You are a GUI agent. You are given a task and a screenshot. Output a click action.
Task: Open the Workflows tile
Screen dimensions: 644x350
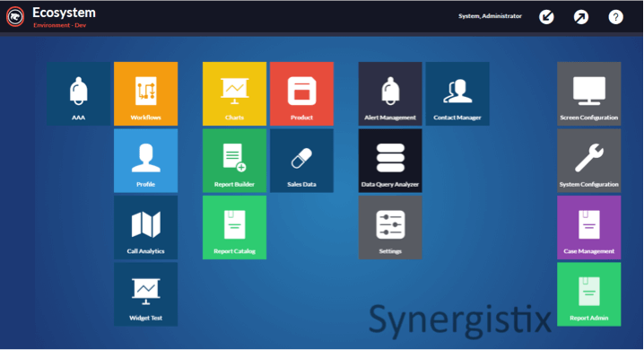click(x=146, y=93)
